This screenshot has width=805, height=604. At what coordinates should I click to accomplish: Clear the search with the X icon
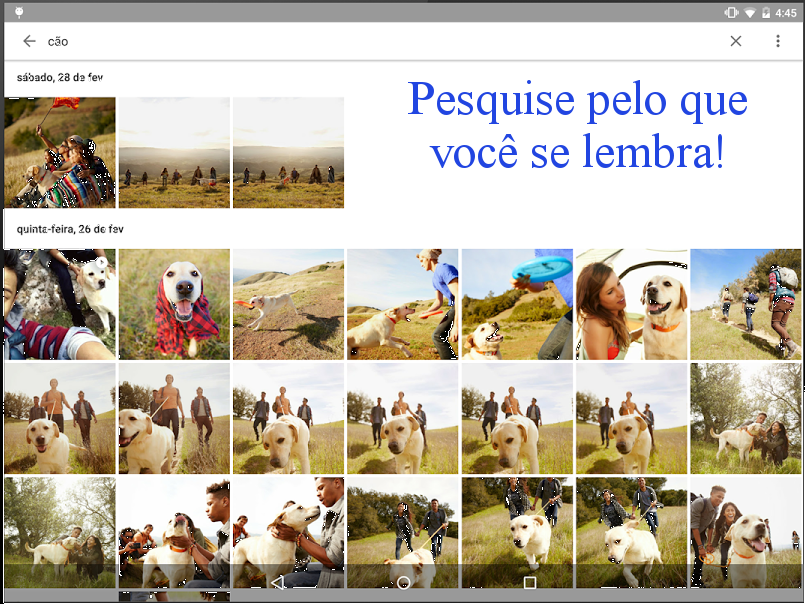(x=736, y=41)
